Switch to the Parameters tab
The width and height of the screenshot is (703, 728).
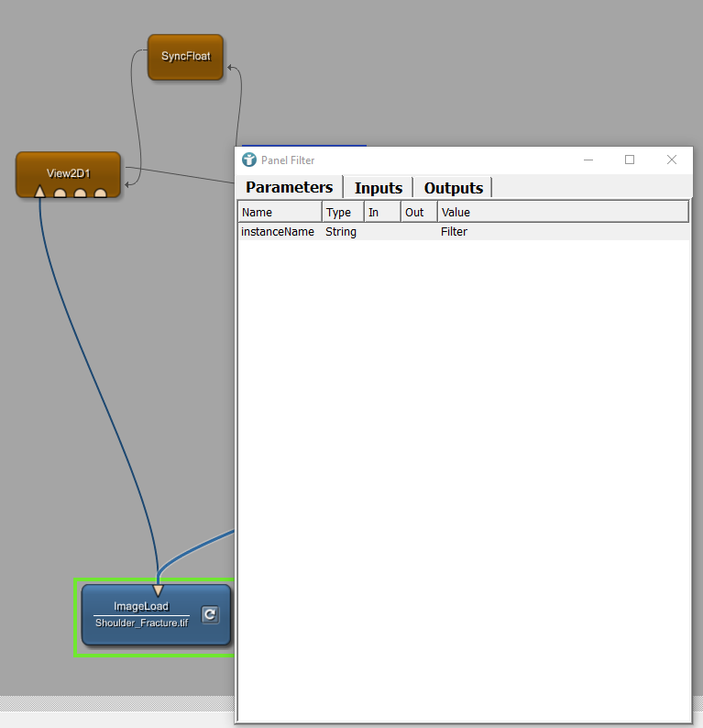click(289, 187)
